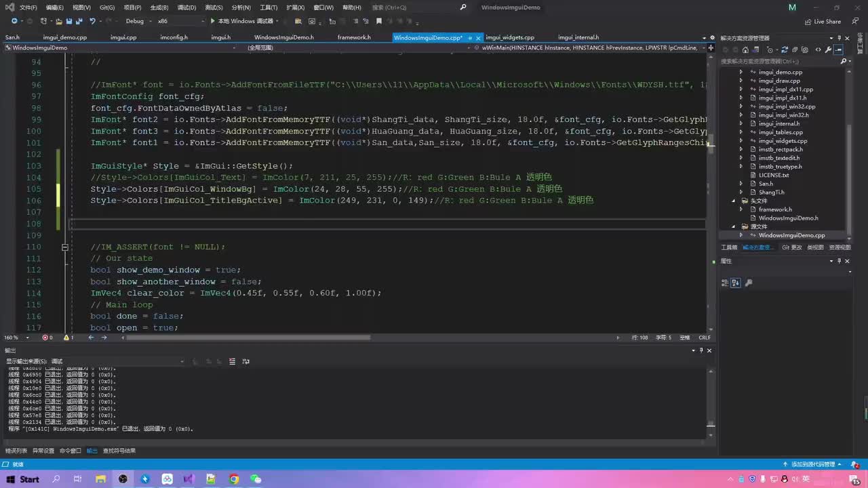Viewport: 868px width, 488px height.
Task: Open WeChat from the taskbar
Action: pyautogui.click(x=256, y=479)
